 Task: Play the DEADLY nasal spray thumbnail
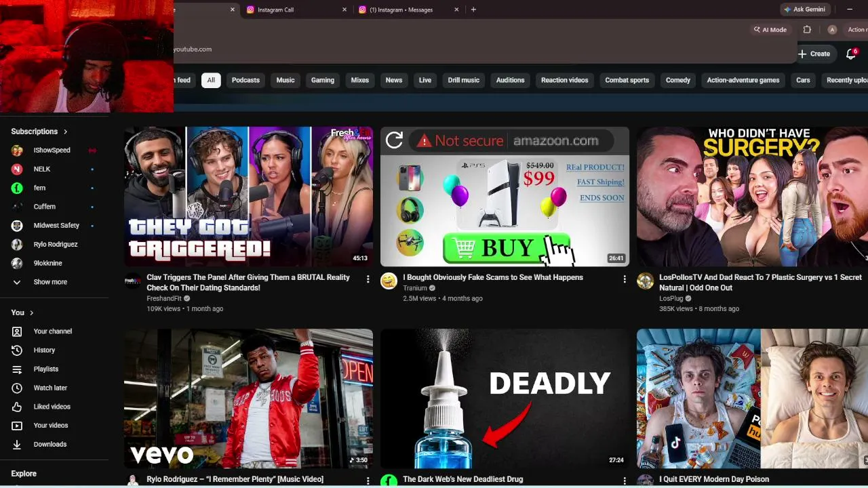[x=505, y=399]
